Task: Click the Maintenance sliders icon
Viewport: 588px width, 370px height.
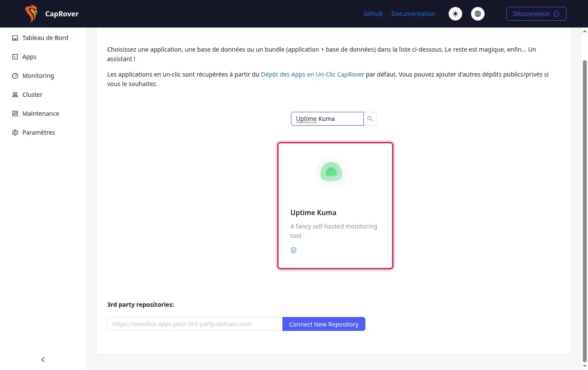Action: pos(15,114)
